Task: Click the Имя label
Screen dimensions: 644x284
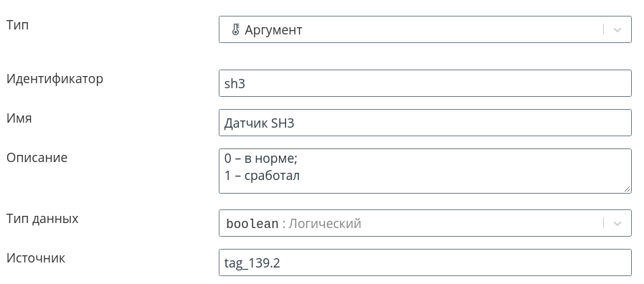Action: [x=19, y=118]
